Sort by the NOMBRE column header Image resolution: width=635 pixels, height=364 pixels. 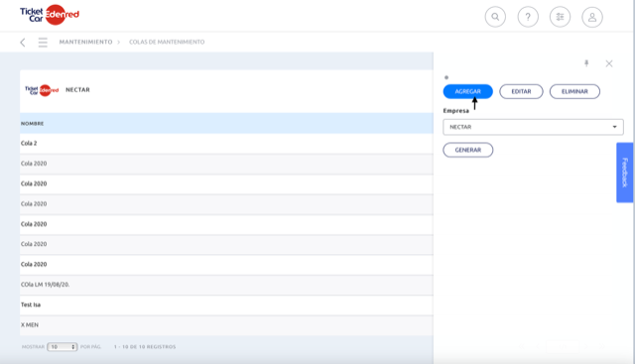click(x=33, y=124)
